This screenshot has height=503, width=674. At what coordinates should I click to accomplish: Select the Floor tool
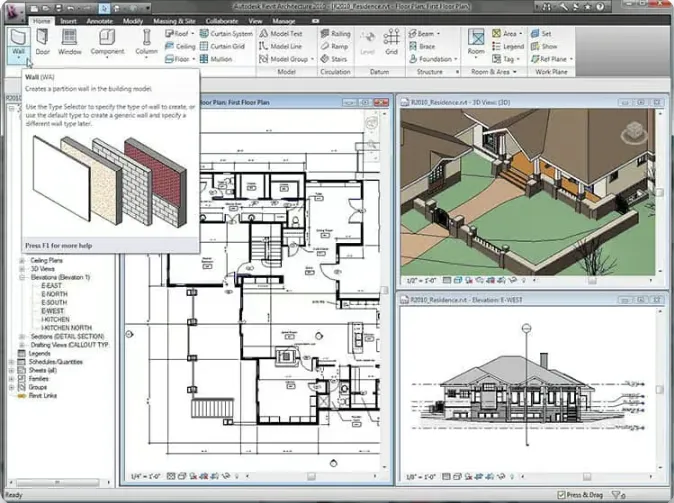(x=177, y=59)
